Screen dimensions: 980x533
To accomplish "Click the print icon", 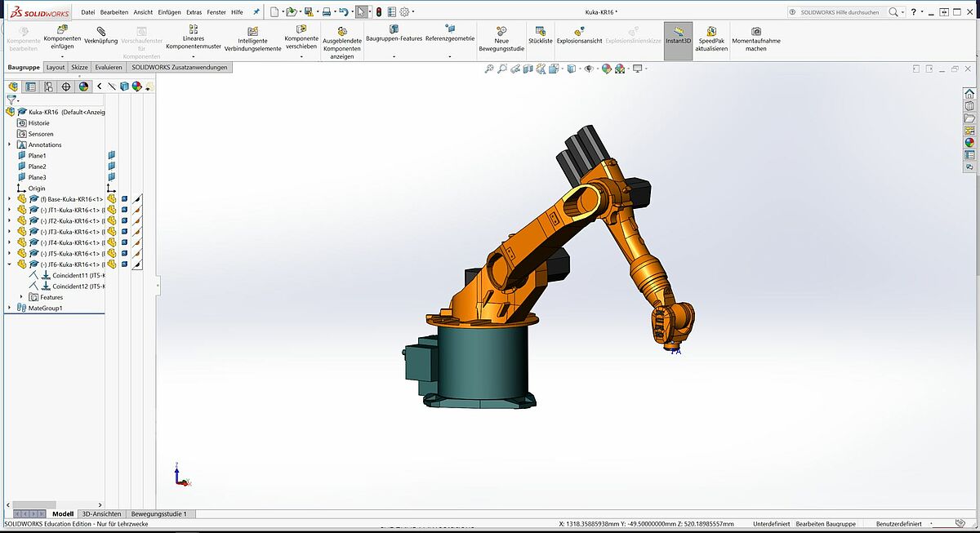I will 326,11.
